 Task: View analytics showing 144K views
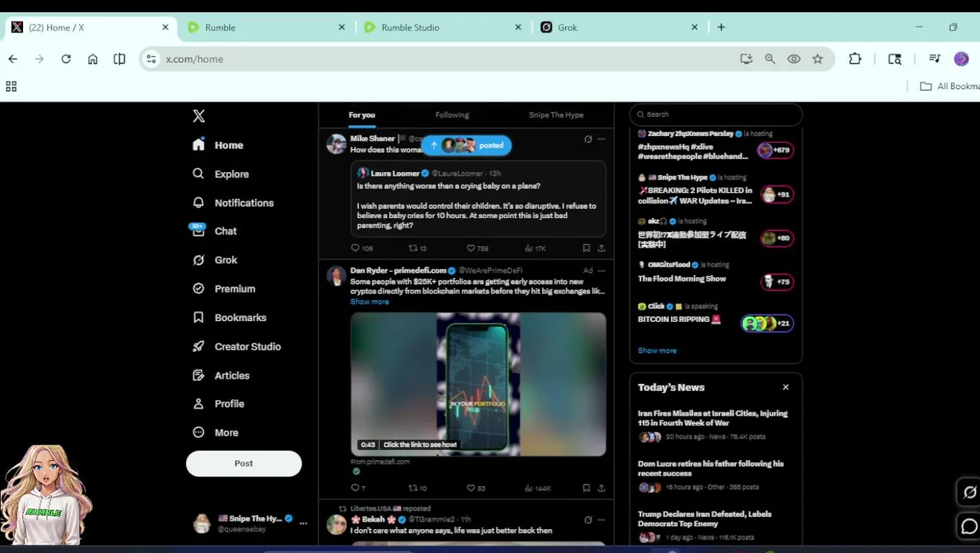pyautogui.click(x=538, y=488)
